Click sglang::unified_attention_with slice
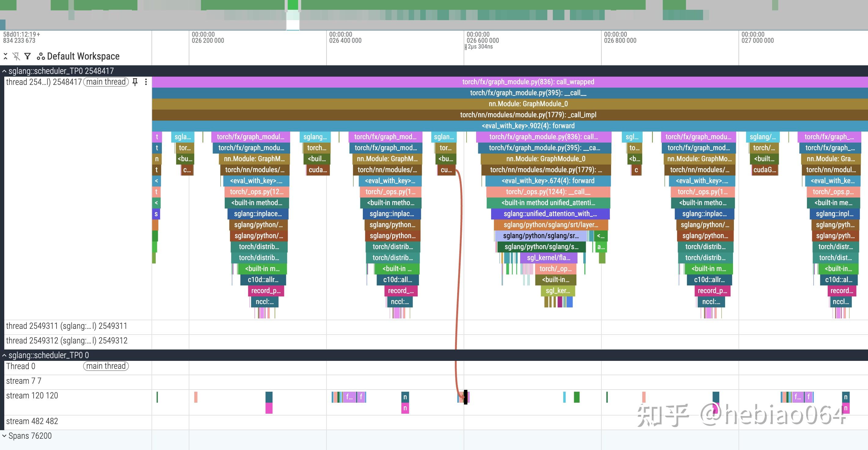 coord(550,214)
